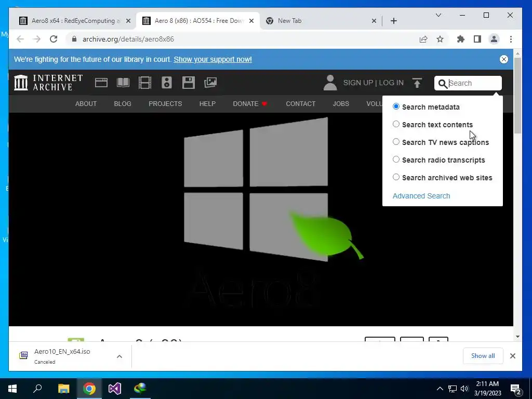This screenshot has width=532, height=399.
Task: Close the New Tab tab
Action: tap(374, 21)
